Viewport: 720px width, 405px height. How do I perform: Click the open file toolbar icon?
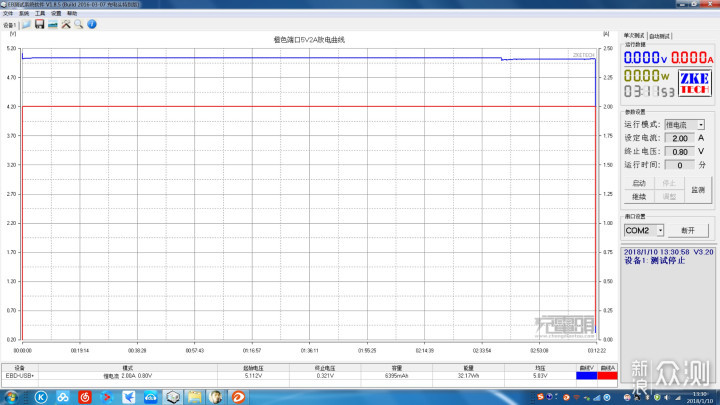25,24
